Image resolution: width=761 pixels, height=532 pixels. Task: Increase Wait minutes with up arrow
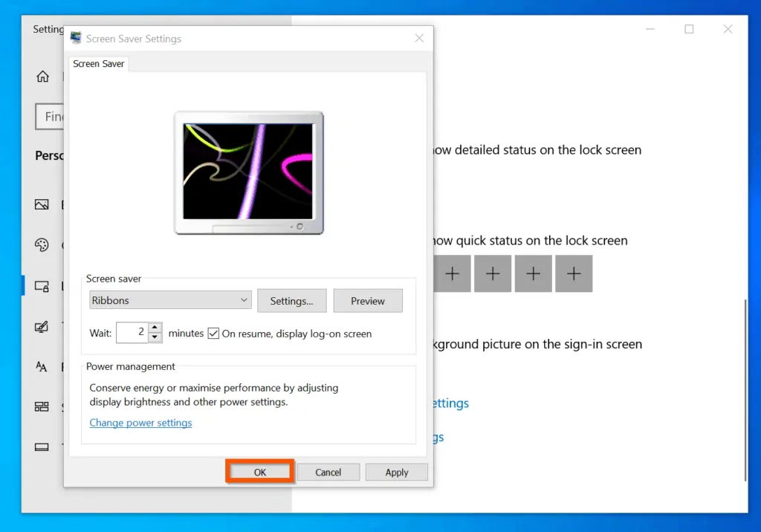[155, 328]
